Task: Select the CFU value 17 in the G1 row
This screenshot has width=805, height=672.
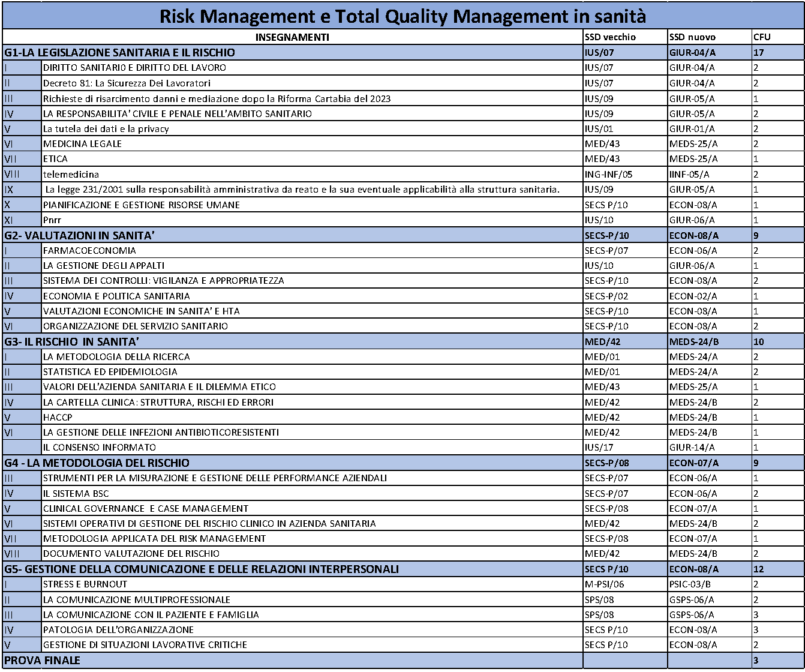Action: 777,52
